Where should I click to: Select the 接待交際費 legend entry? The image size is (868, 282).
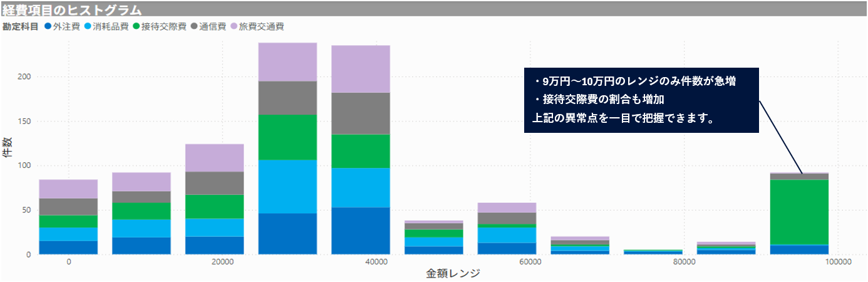[x=159, y=27]
